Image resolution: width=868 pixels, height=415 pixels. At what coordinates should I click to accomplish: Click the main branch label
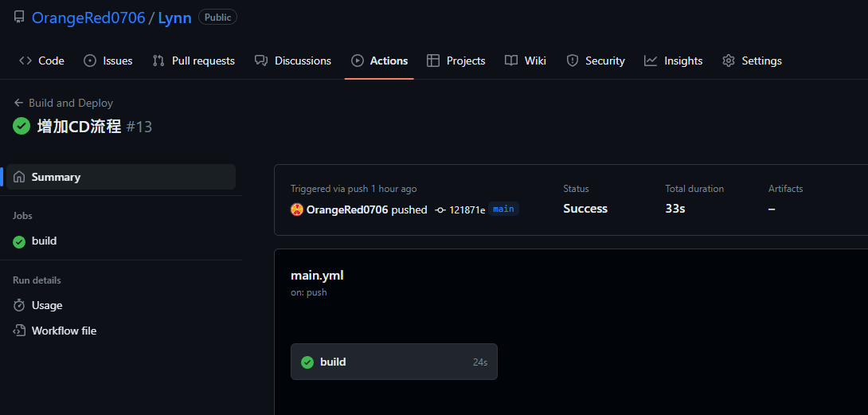click(503, 209)
